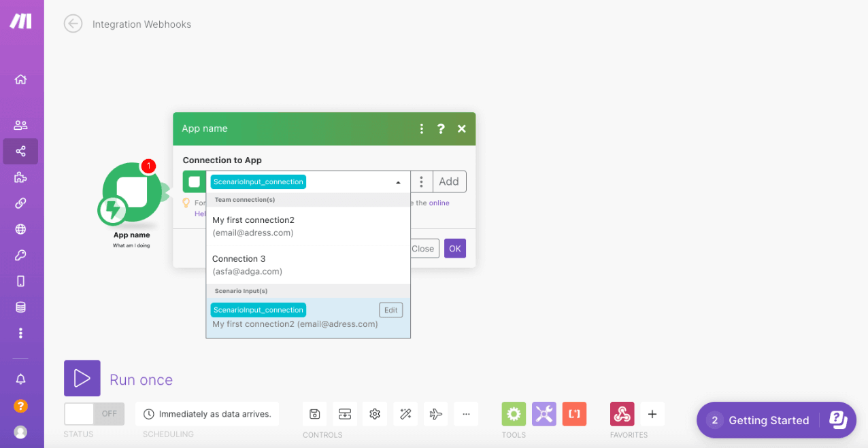
Task: Click the Webhooks favorite icon
Action: click(622, 413)
